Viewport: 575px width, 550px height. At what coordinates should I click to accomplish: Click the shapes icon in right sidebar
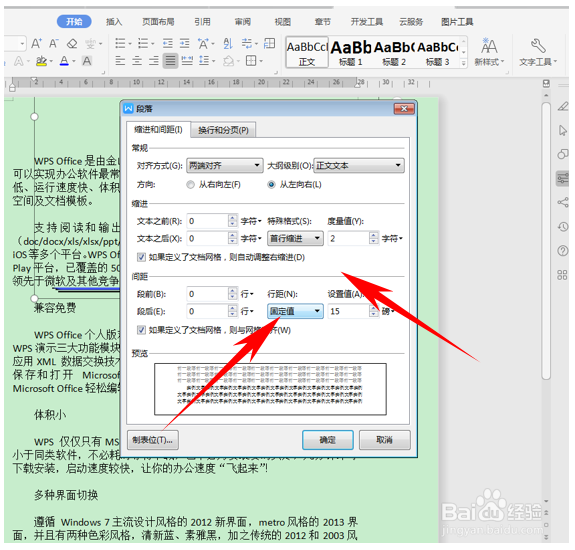click(x=563, y=154)
